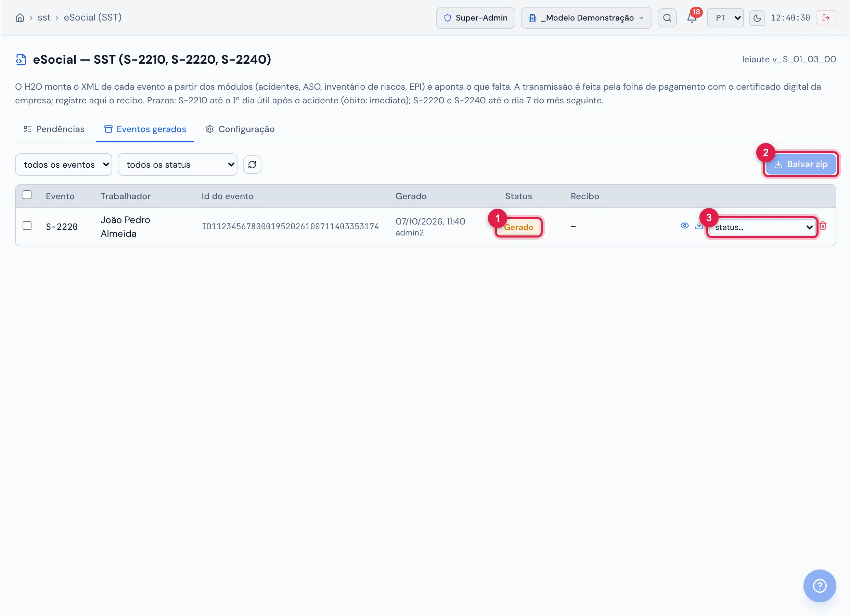Image resolution: width=850 pixels, height=616 pixels.
Task: Open the PT language selector
Action: pyautogui.click(x=725, y=18)
